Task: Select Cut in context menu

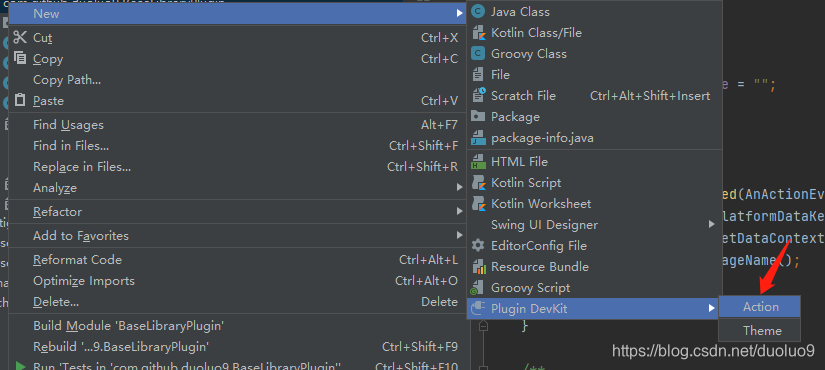Action: click(238, 37)
